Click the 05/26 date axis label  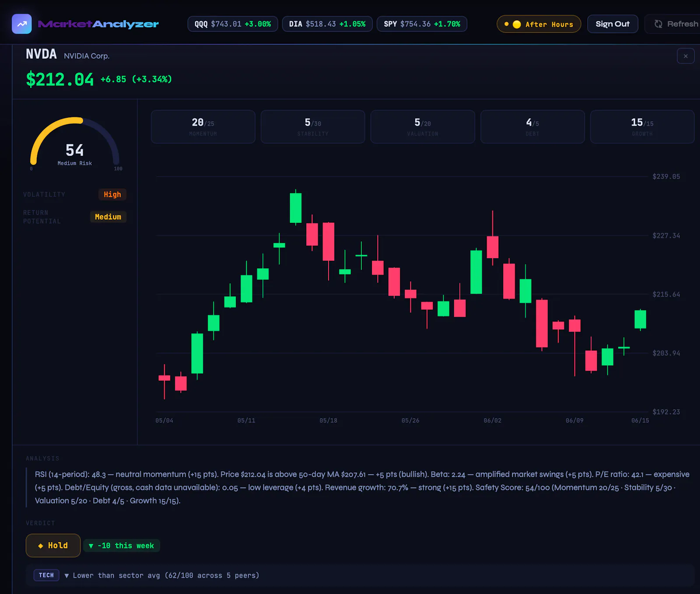click(410, 421)
